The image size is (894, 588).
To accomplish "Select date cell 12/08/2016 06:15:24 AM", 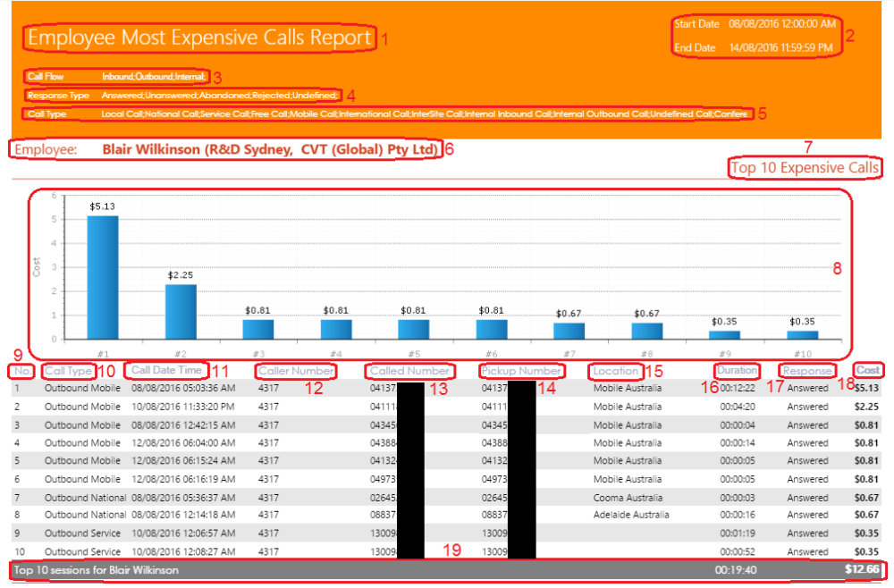I will pos(183,460).
